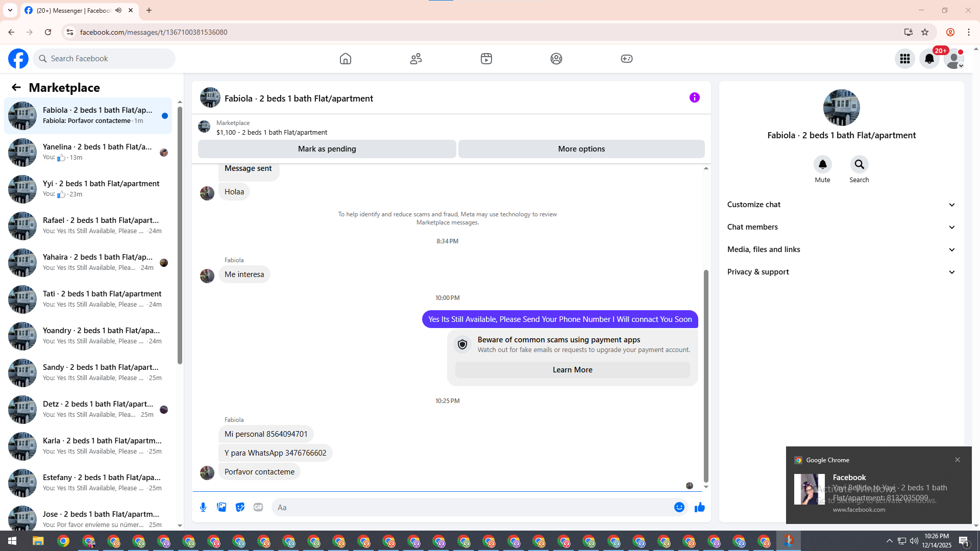Attach a photo using the image icon
The width and height of the screenshot is (980, 551).
coord(222,507)
